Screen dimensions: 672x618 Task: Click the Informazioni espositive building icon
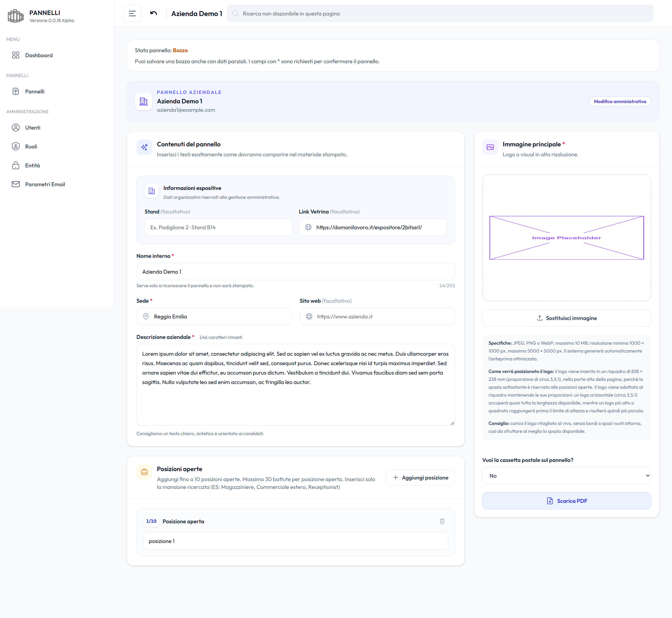(151, 191)
